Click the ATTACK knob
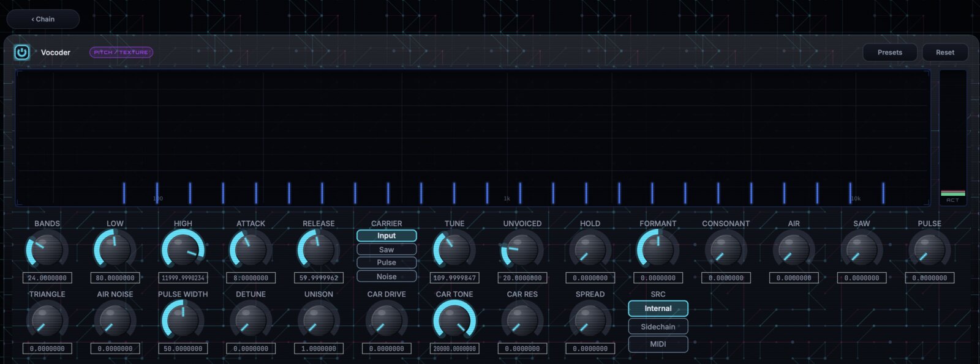Image resolution: width=980 pixels, height=364 pixels. [x=251, y=250]
